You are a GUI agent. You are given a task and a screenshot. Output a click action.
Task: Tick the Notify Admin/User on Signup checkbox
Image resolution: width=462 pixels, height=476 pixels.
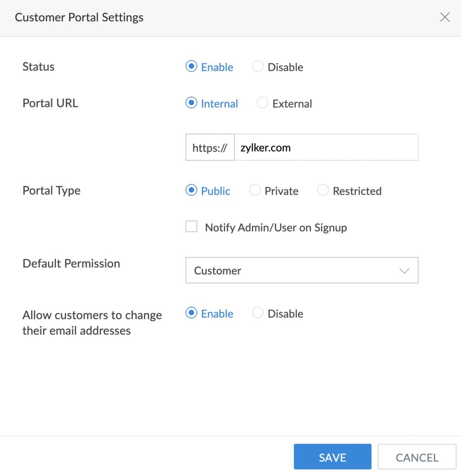click(192, 227)
